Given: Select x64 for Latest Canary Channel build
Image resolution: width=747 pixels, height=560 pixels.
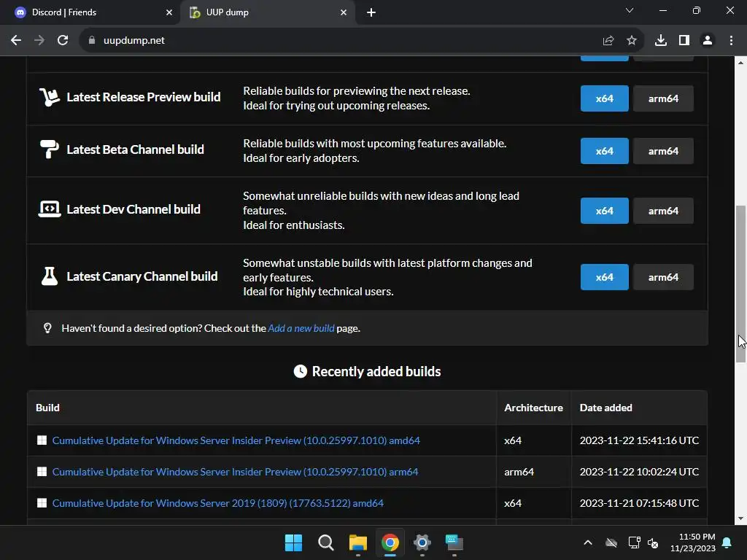Looking at the screenshot, I should click(x=604, y=277).
